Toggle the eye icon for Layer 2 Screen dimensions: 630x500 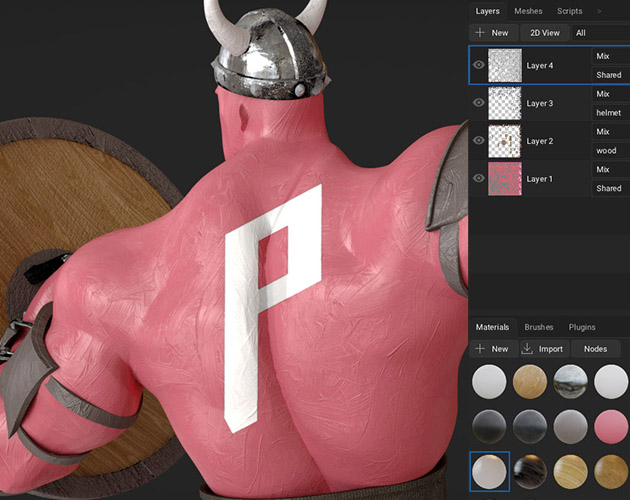pos(479,140)
